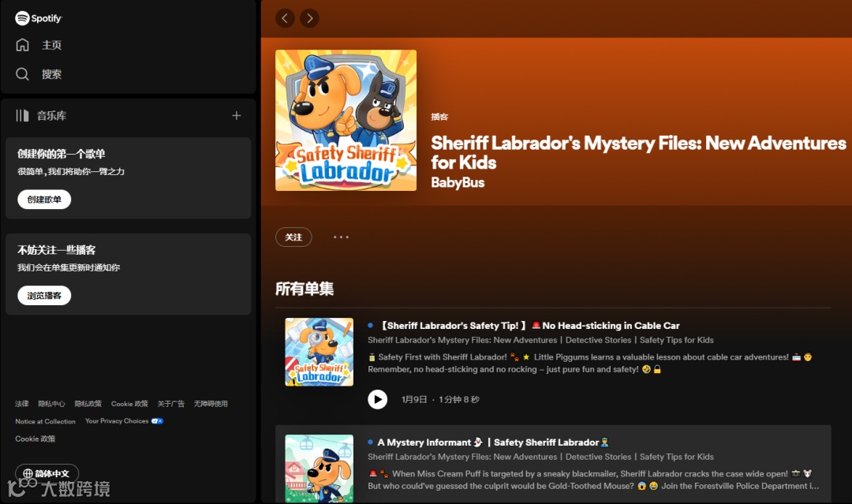The height and width of the screenshot is (504, 852).
Task: Click the 创建歌单 button
Action: coord(44,200)
